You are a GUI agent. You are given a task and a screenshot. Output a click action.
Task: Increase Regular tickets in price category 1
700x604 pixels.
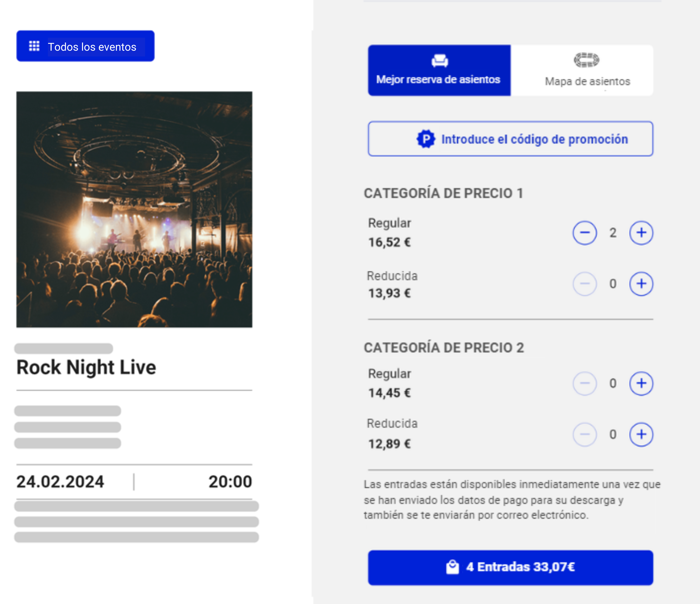tap(641, 233)
